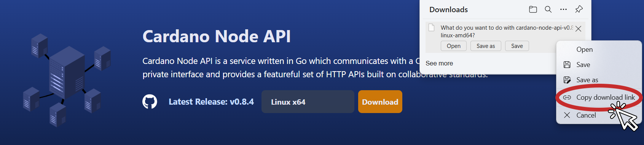Image resolution: width=644 pixels, height=145 pixels.
Task: Click the Save as button in download prompt
Action: click(x=486, y=46)
